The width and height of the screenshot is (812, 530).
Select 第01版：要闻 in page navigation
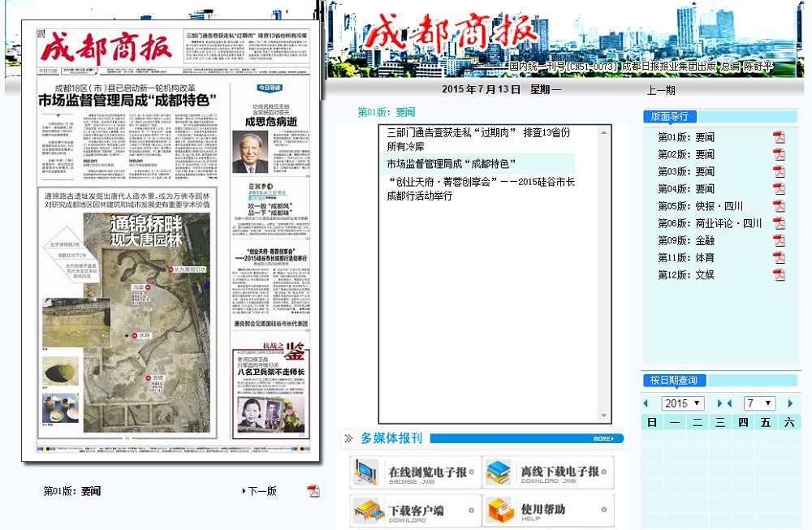point(685,137)
